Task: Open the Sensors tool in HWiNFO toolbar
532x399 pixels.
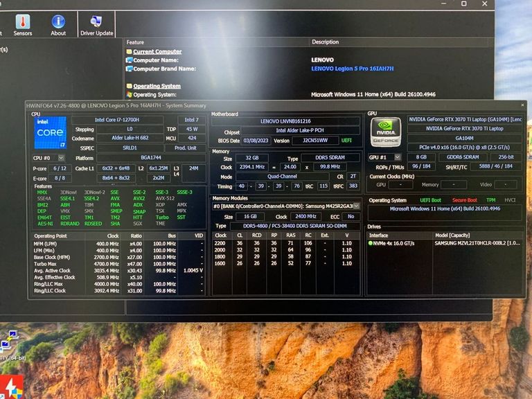Action: click(23, 25)
